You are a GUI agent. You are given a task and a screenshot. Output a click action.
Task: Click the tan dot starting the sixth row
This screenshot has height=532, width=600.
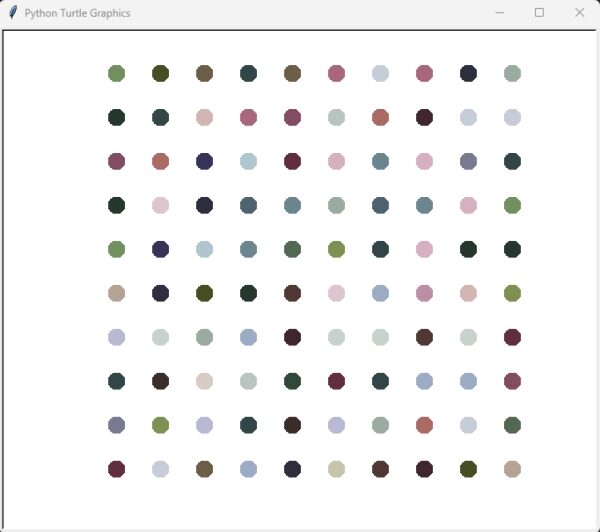click(116, 293)
